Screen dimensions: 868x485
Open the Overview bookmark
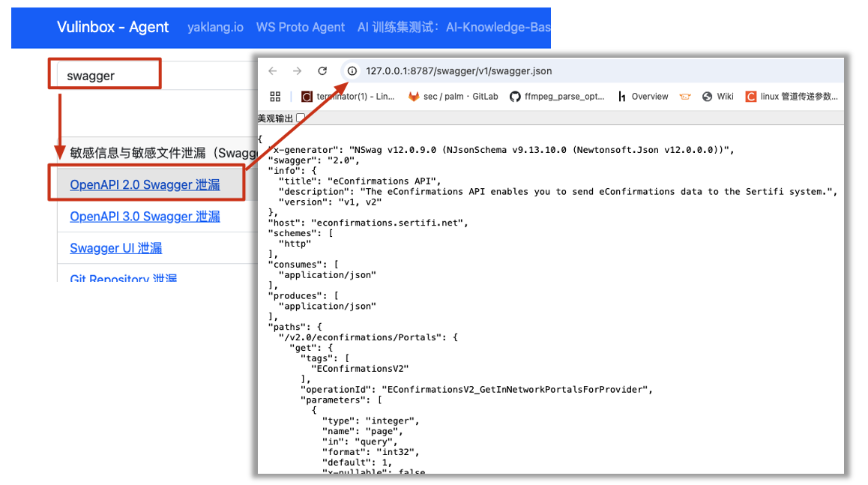643,97
